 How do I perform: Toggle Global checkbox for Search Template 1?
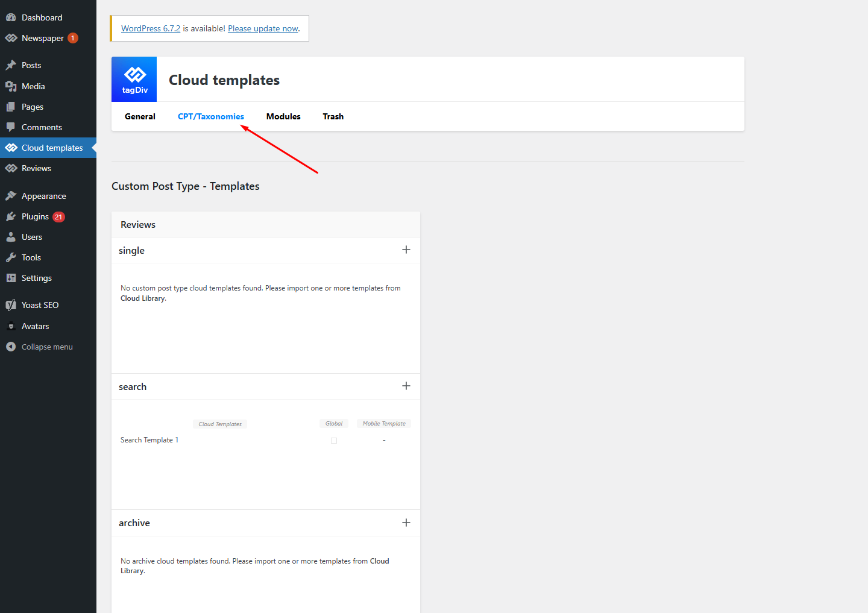tap(334, 441)
